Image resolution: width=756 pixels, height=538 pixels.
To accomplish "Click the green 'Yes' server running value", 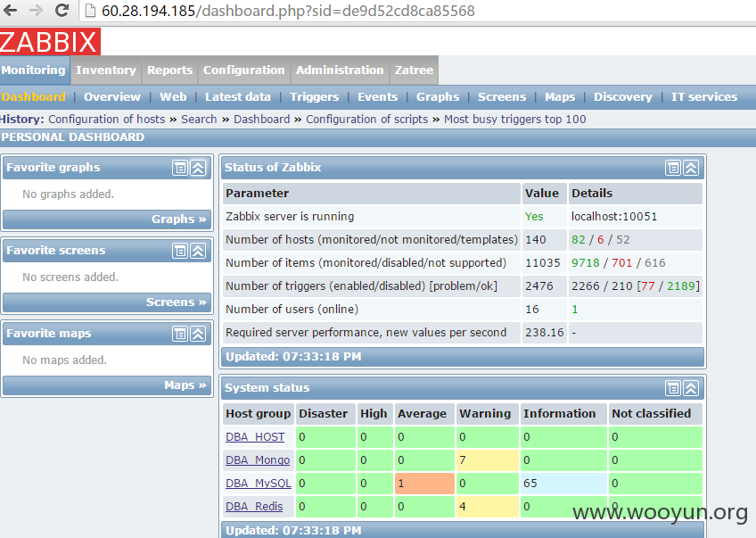I will (534, 217).
